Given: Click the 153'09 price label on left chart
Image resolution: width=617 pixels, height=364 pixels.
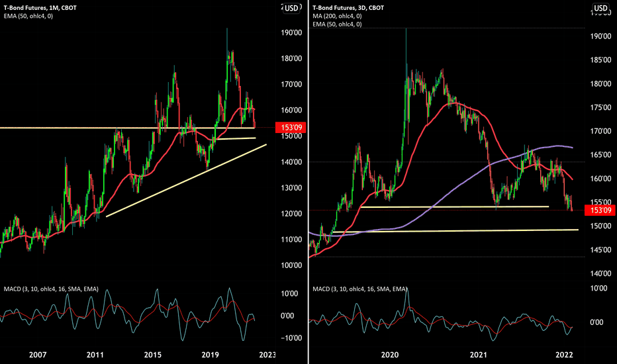Looking at the screenshot, I should coord(291,128).
